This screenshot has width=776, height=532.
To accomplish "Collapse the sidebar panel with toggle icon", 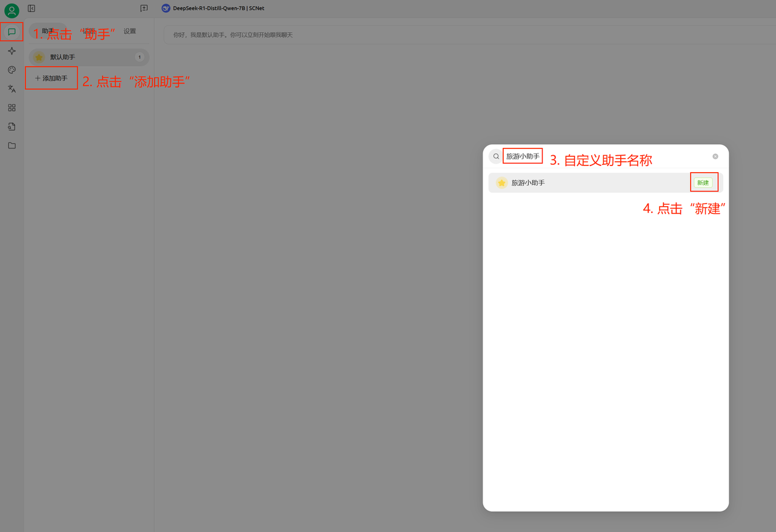I will point(32,8).
